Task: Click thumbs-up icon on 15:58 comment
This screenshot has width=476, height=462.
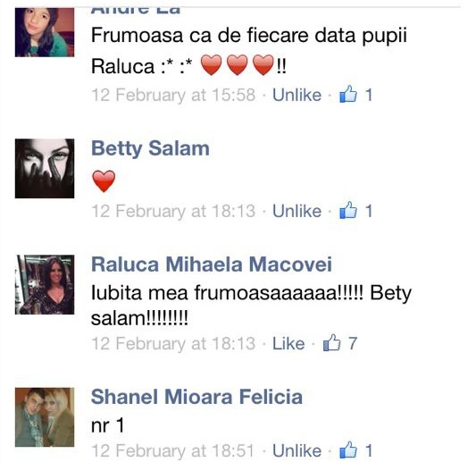Action: click(348, 94)
